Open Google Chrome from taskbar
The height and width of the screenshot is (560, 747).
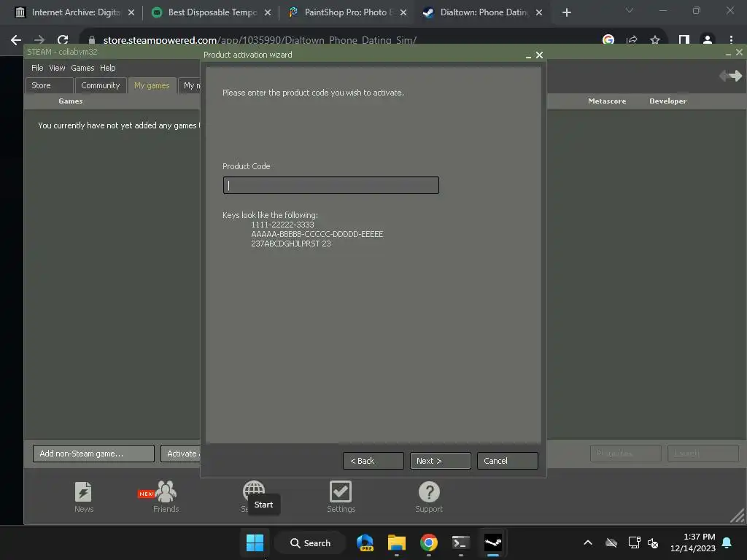[429, 542]
